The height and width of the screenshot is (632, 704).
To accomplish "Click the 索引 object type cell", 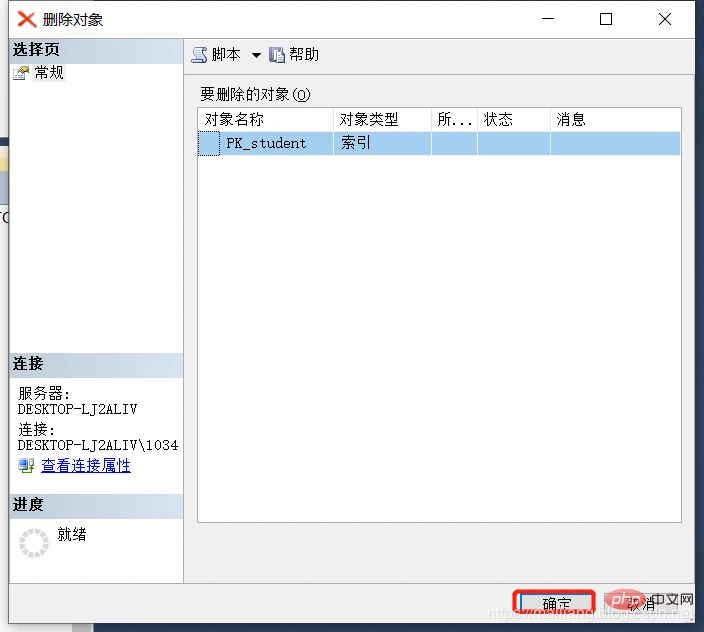I will pos(382,143).
